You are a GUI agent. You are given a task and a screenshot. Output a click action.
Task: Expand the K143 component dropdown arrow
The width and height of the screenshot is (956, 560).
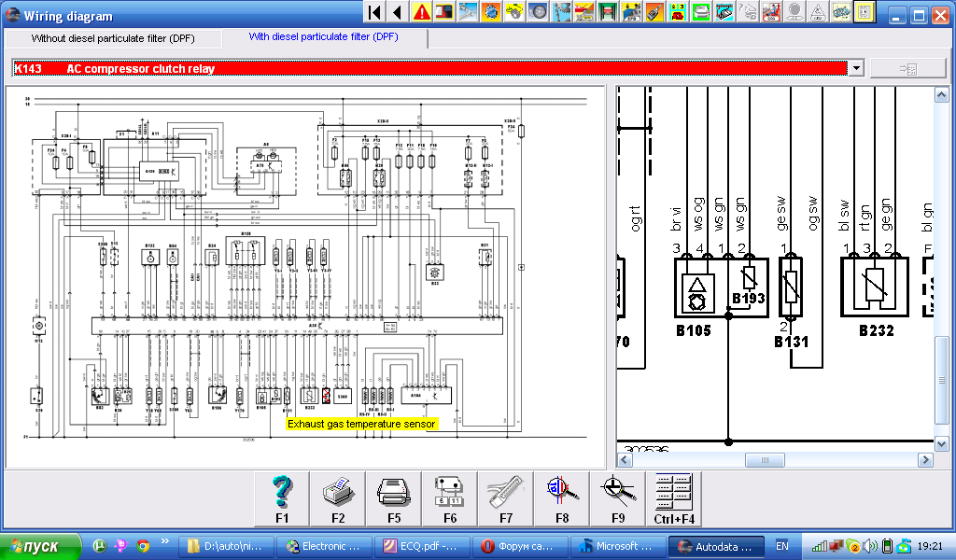click(x=856, y=68)
